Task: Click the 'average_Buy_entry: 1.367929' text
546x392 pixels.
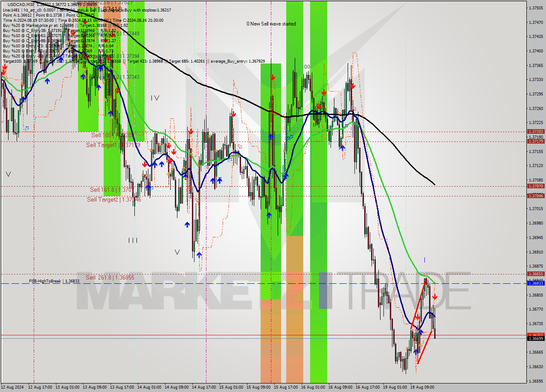Action: point(237,61)
